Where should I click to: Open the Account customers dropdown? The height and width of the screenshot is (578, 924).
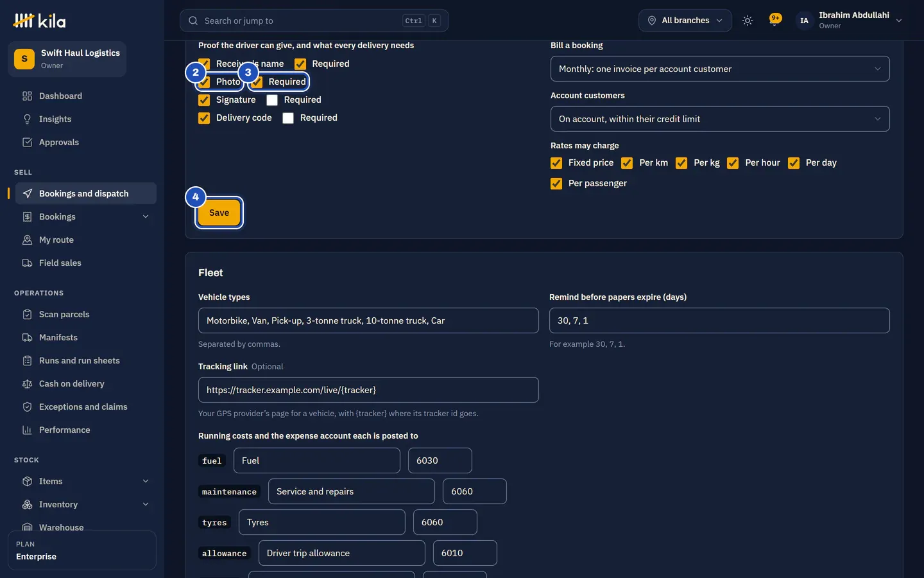point(720,119)
